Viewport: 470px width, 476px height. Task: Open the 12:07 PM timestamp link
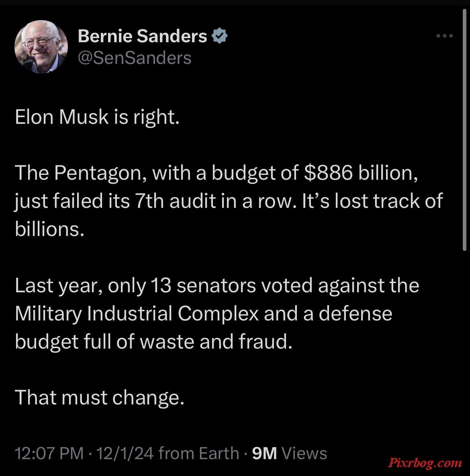pyautogui.click(x=49, y=453)
